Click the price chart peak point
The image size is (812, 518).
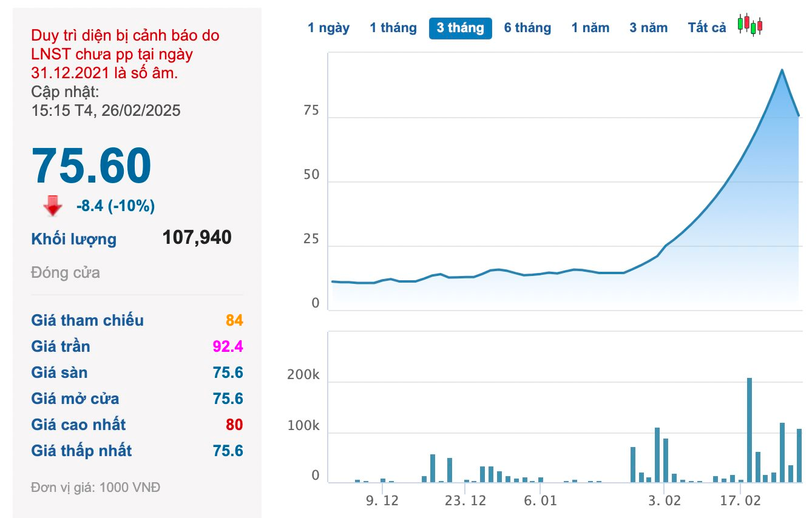click(782, 70)
